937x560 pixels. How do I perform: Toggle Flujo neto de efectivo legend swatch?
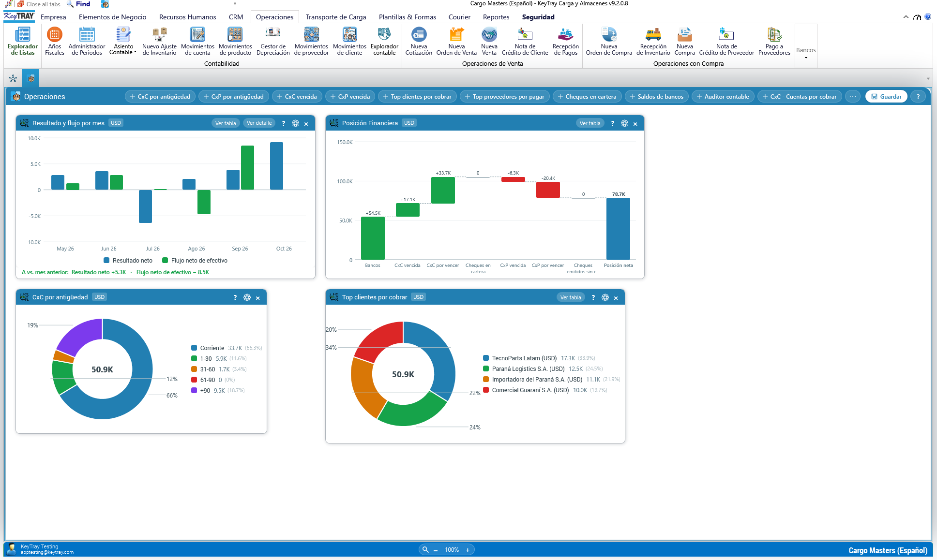[165, 260]
